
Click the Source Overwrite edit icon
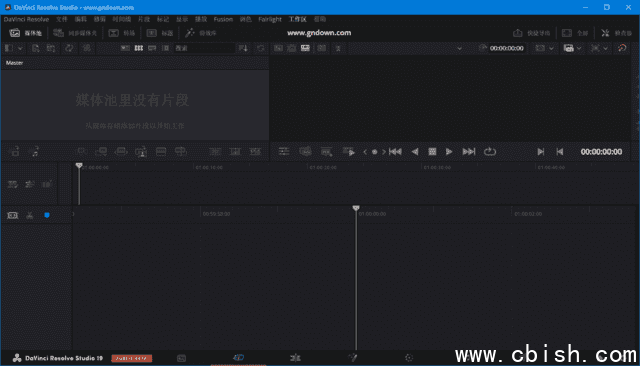[180, 152]
